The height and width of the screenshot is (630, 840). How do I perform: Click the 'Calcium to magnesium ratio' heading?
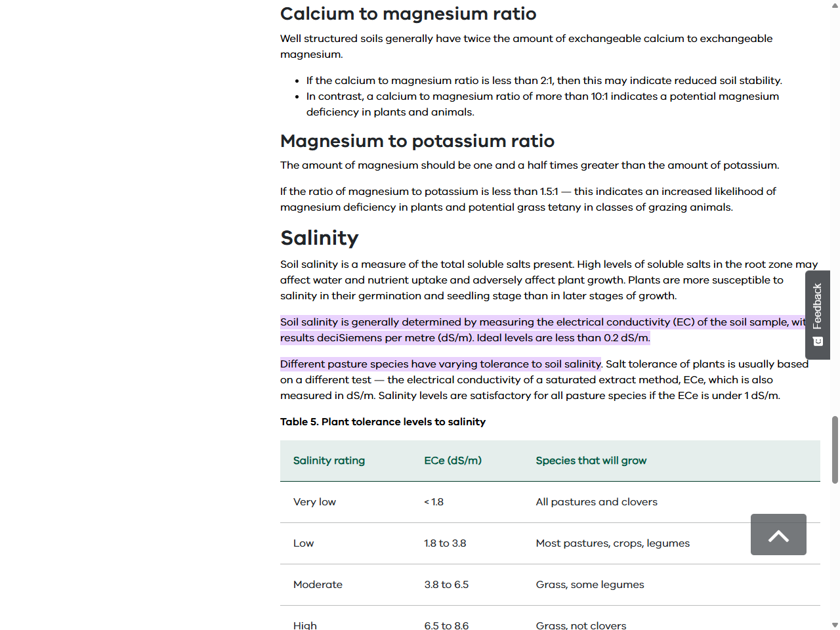408,14
